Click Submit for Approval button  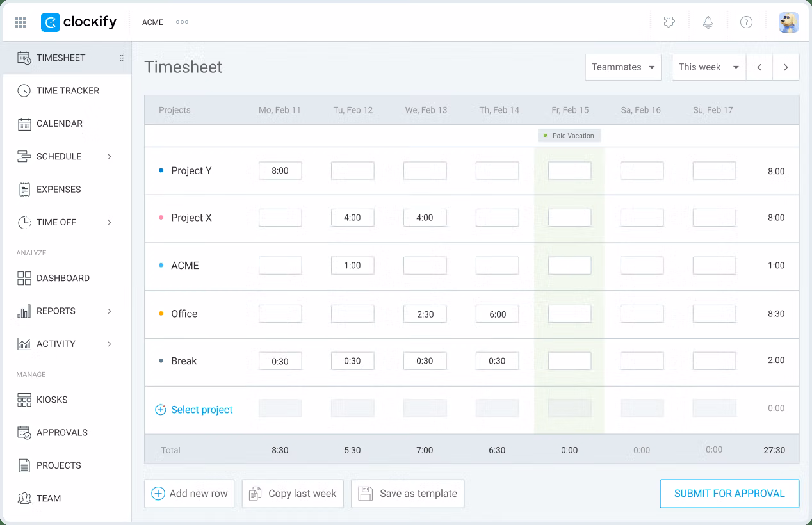click(729, 494)
